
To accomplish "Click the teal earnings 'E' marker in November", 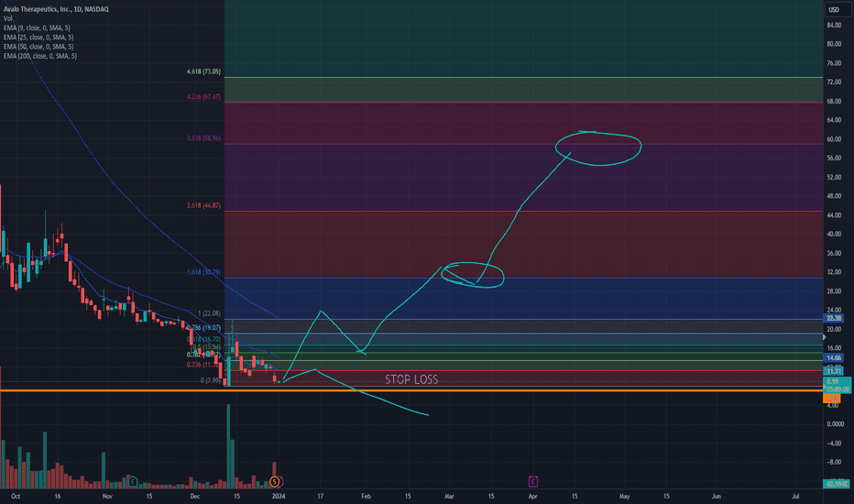I will [x=132, y=482].
